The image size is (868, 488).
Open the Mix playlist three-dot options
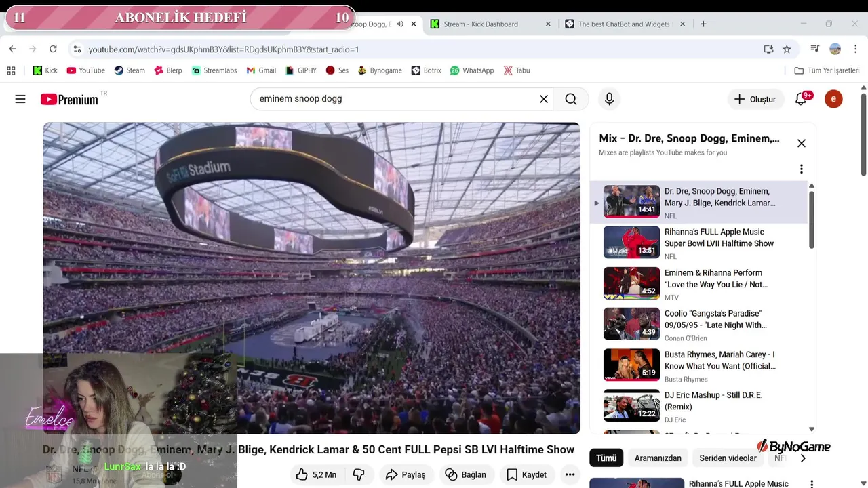pos(801,169)
